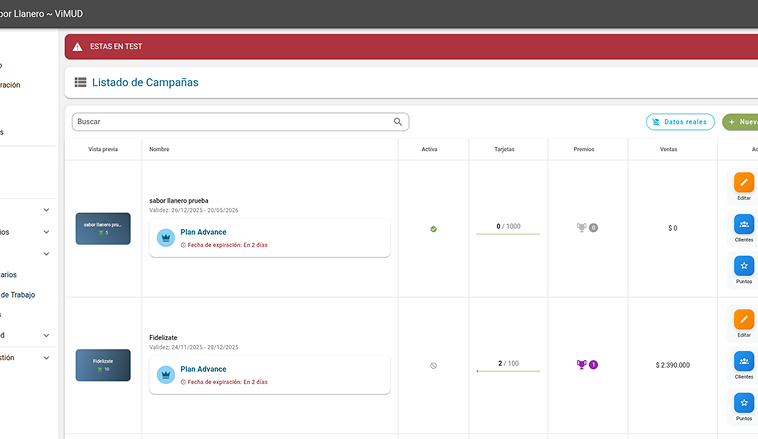Click the Datos reales button

(x=680, y=122)
